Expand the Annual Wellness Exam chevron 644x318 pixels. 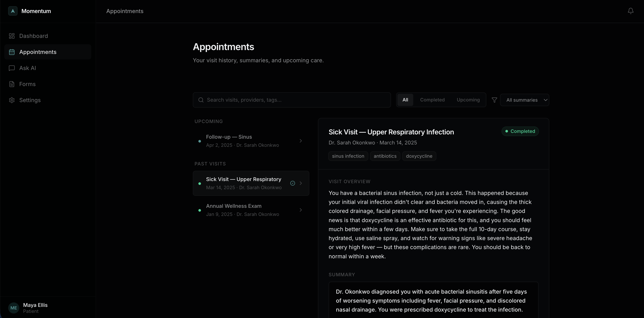pyautogui.click(x=301, y=210)
